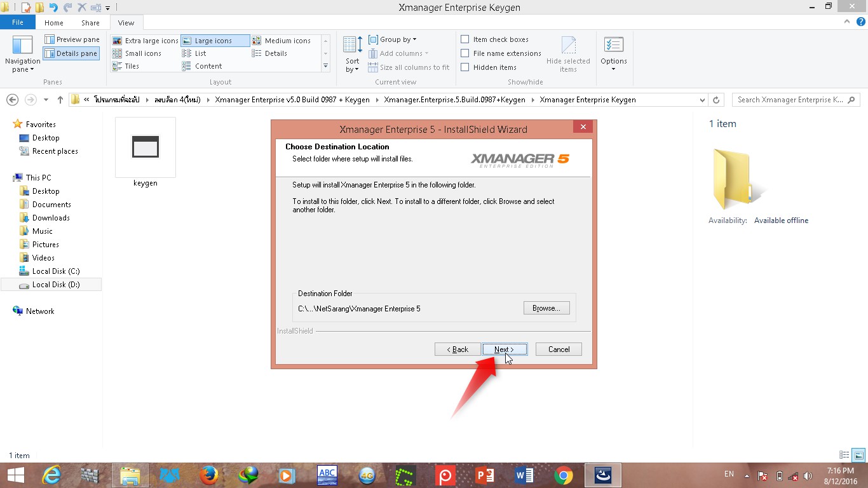
Task: Choose Medium icons layout
Action: (x=281, y=41)
